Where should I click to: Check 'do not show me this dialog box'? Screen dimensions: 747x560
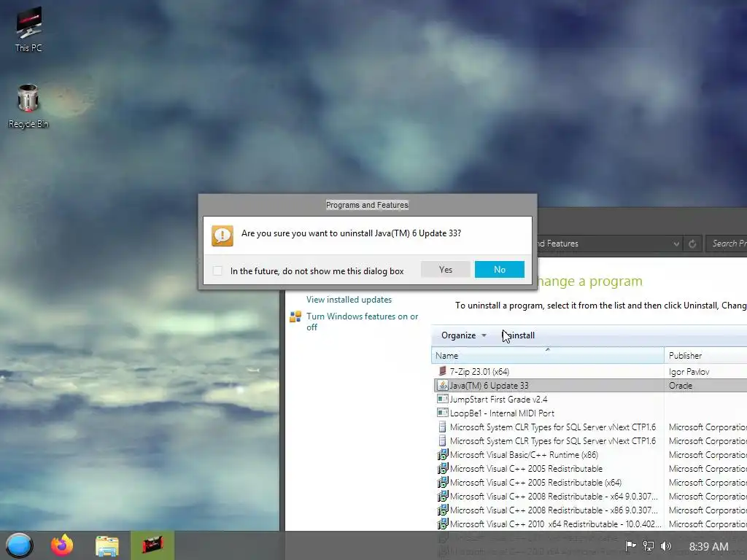pos(217,271)
